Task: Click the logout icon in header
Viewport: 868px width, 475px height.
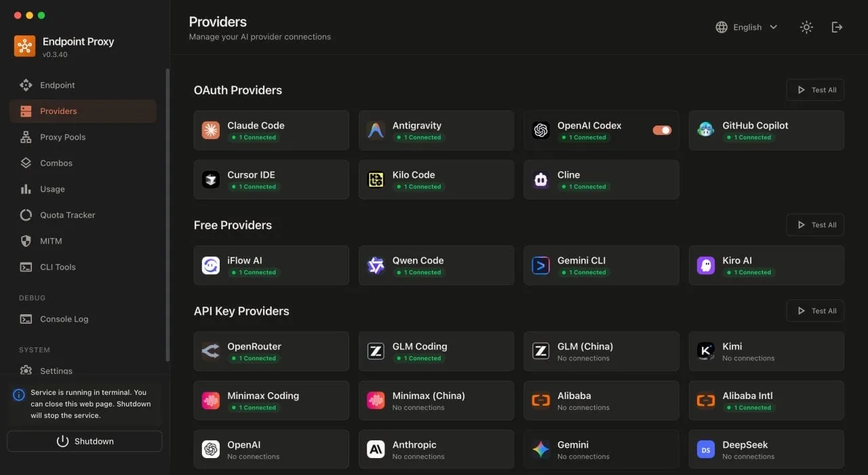Action: coord(837,27)
